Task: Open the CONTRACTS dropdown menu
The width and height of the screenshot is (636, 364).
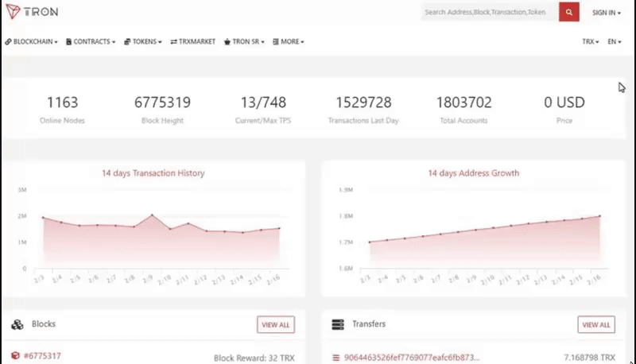Action: coord(91,42)
